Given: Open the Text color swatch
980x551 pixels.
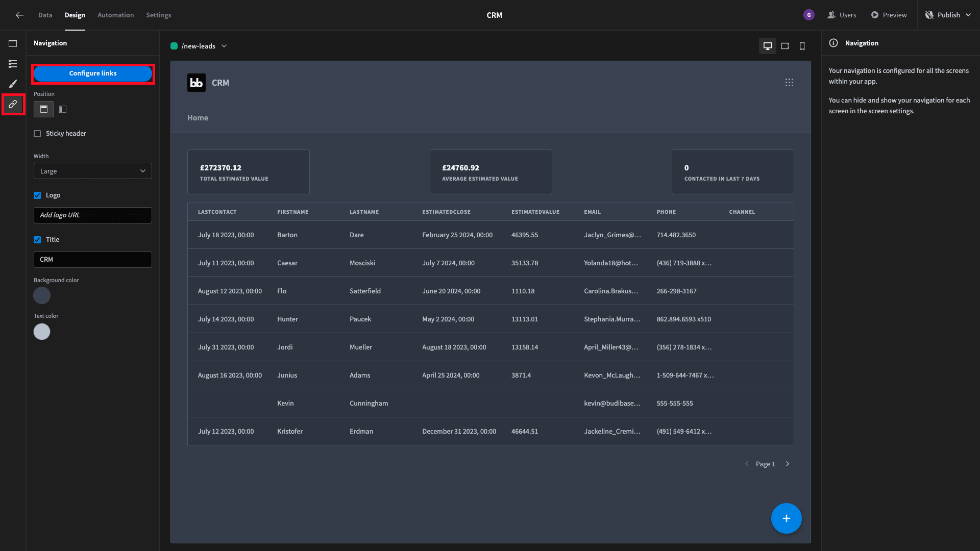Looking at the screenshot, I should click(42, 332).
